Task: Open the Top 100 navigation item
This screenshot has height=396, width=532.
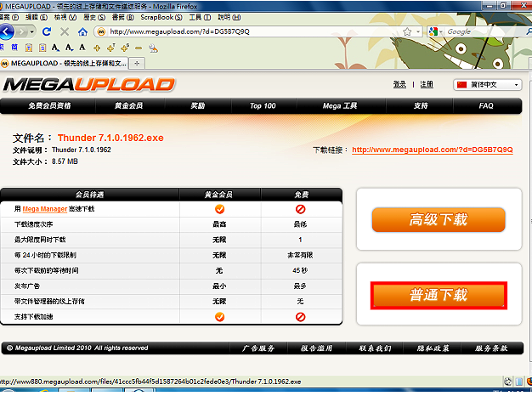Action: point(263,106)
